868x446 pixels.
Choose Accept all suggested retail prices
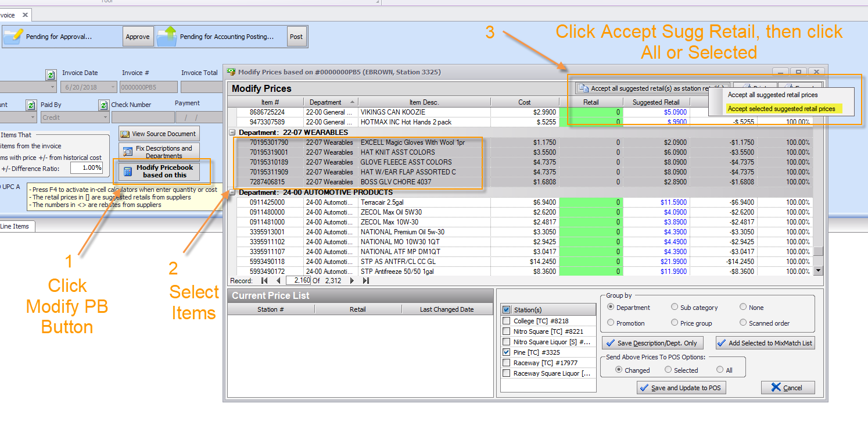point(773,95)
